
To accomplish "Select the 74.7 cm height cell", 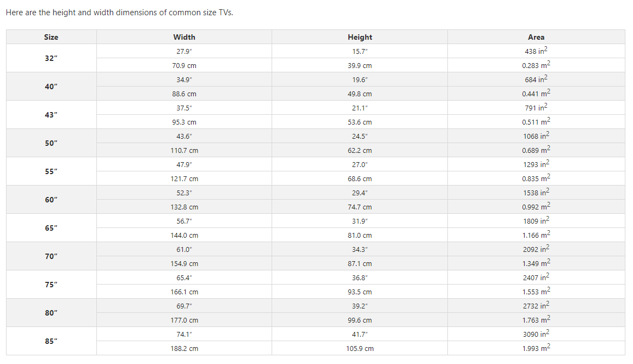I will coord(360,207).
